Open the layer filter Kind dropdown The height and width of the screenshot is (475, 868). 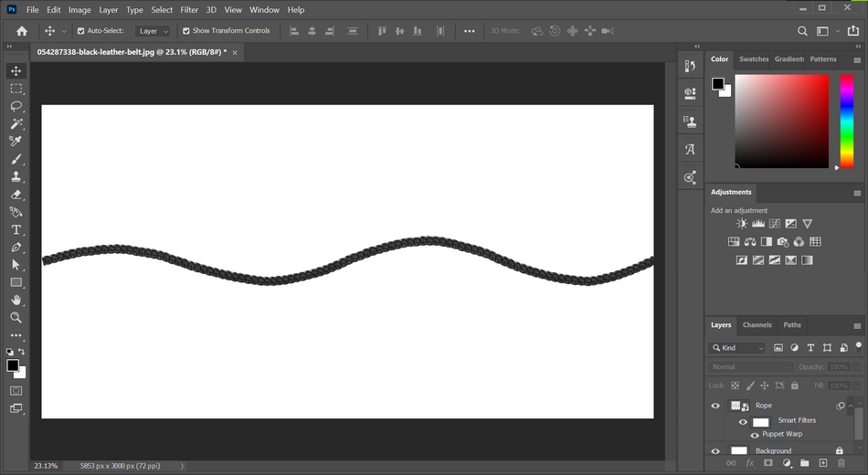[737, 348]
